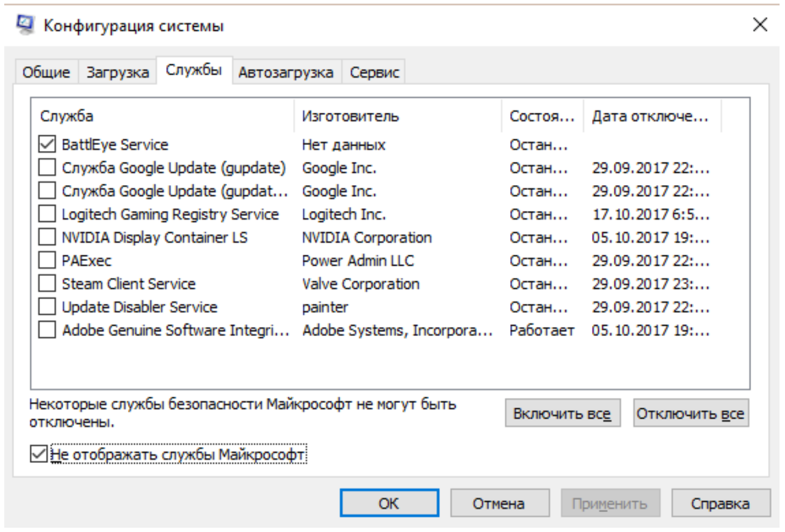Click the Отключить все button

pyautogui.click(x=691, y=415)
